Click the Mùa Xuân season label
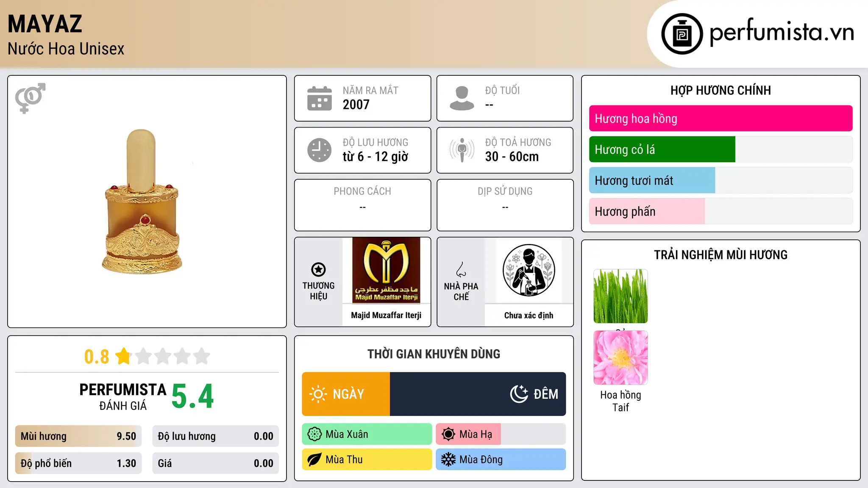 pyautogui.click(x=347, y=434)
